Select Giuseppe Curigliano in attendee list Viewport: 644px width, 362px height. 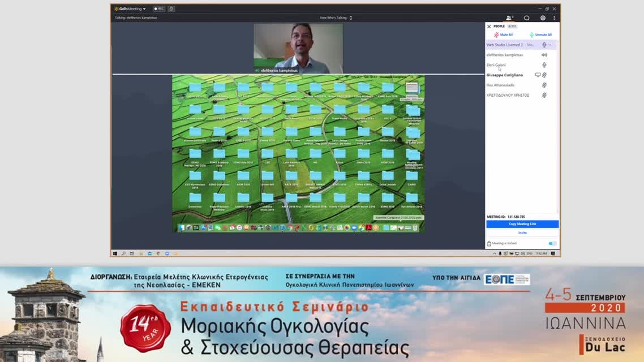pos(505,75)
